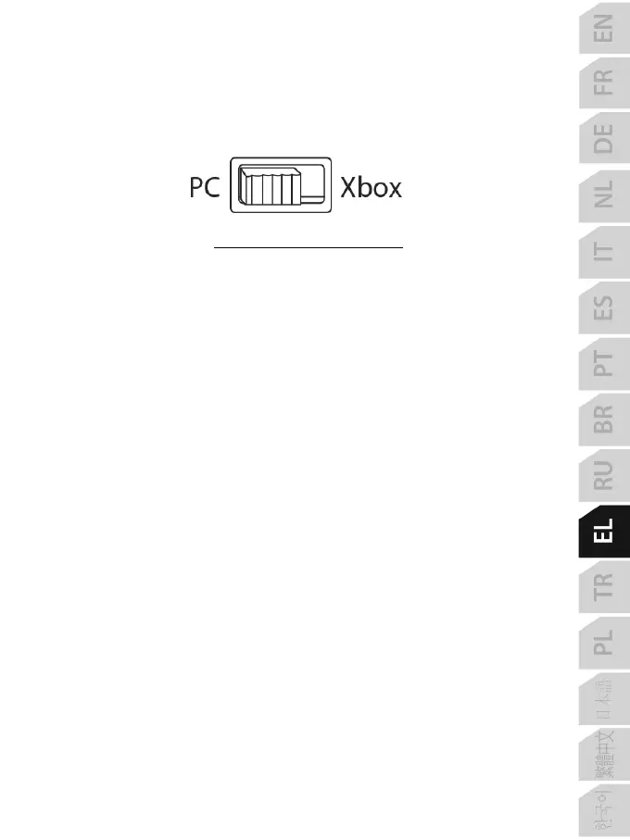Open the Korean 한국어 tab
This screenshot has width=630, height=840.
pos(604,810)
